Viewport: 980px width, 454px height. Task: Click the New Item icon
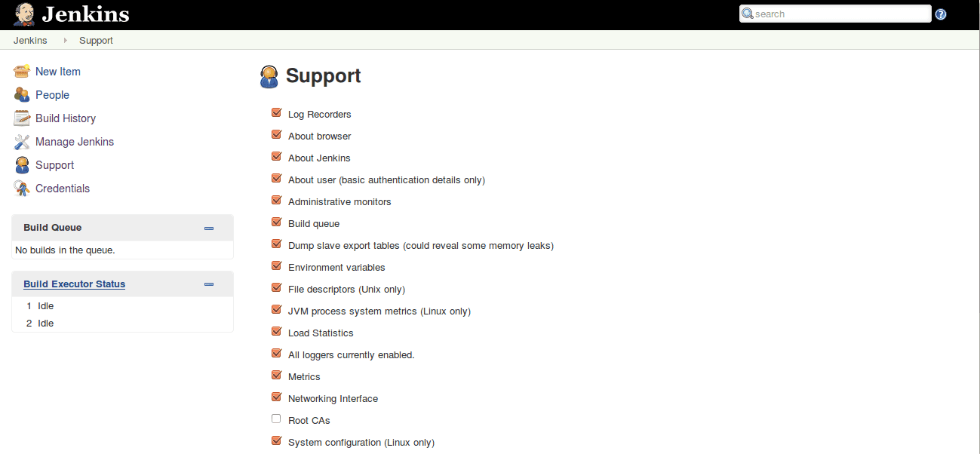coord(22,72)
